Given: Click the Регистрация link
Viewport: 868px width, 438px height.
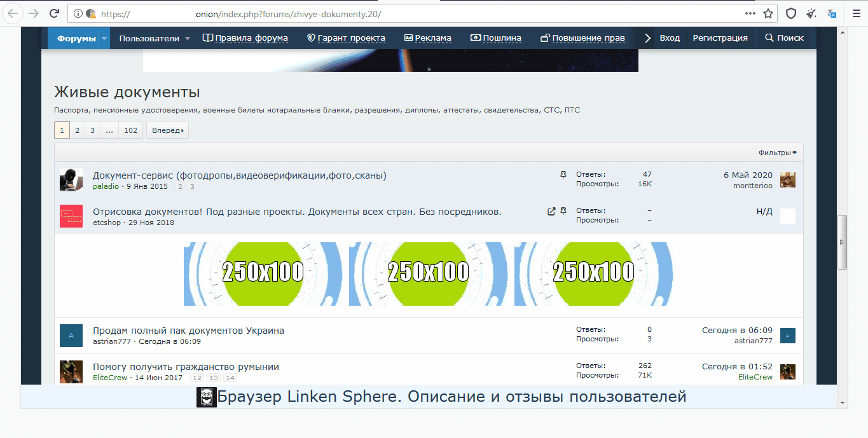Looking at the screenshot, I should pos(720,38).
